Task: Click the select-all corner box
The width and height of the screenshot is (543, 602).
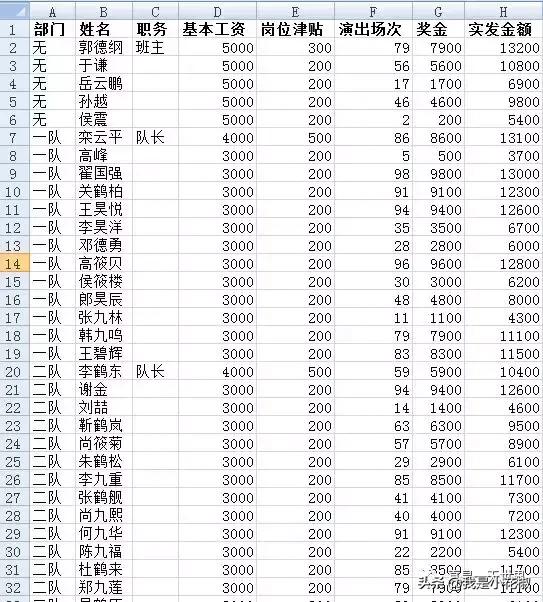Action: [15, 11]
